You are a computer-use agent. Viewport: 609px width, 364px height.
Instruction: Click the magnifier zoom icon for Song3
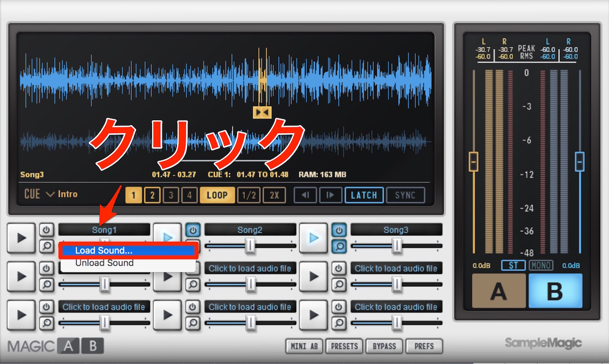pos(339,246)
